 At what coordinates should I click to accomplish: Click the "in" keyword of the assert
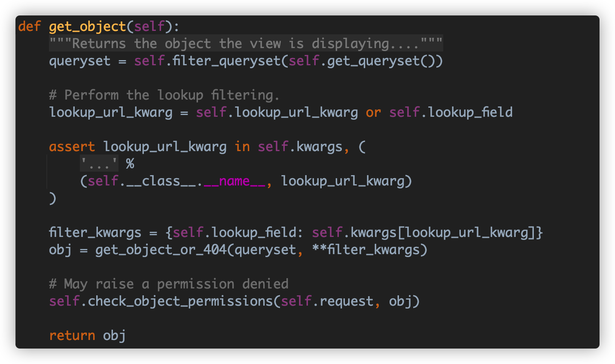coord(242,146)
